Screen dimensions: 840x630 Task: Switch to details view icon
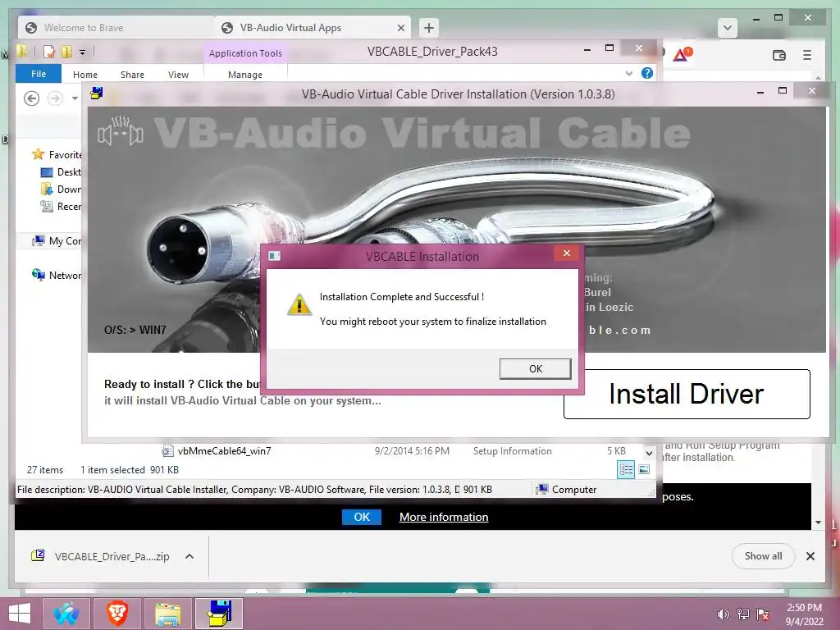(x=626, y=470)
